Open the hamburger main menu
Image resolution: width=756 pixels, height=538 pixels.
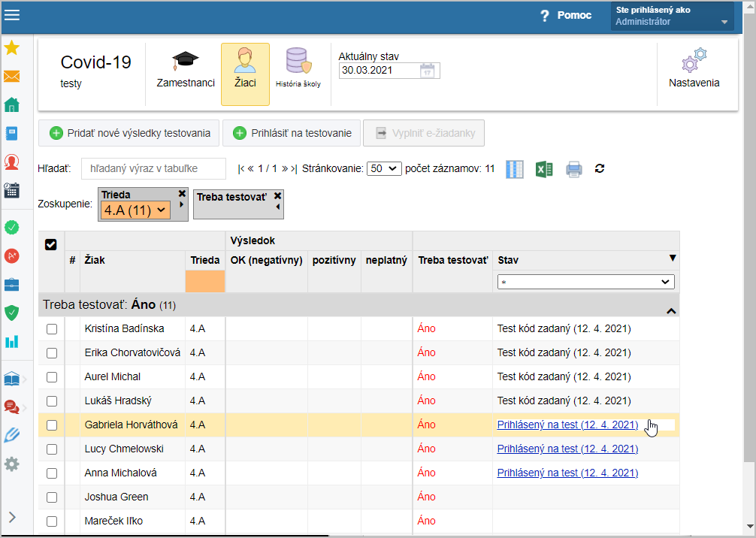(x=11, y=15)
